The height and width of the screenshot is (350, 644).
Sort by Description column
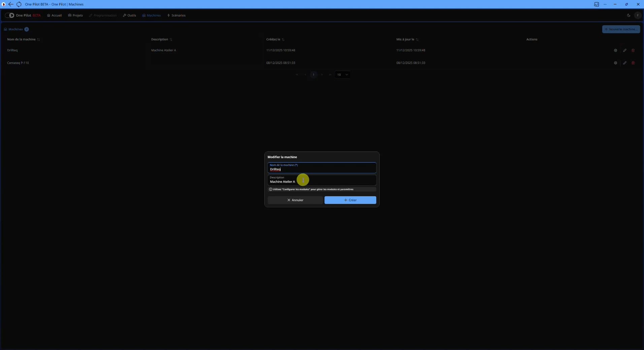[162, 39]
